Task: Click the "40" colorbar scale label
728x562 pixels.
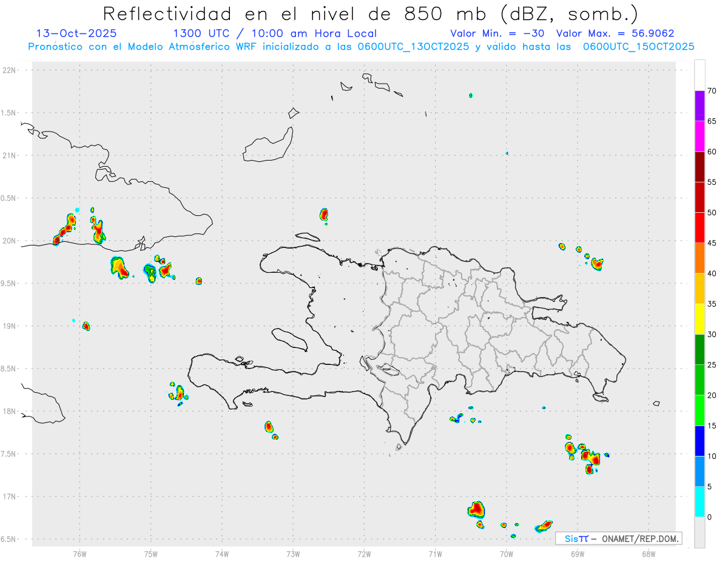Action: click(712, 273)
